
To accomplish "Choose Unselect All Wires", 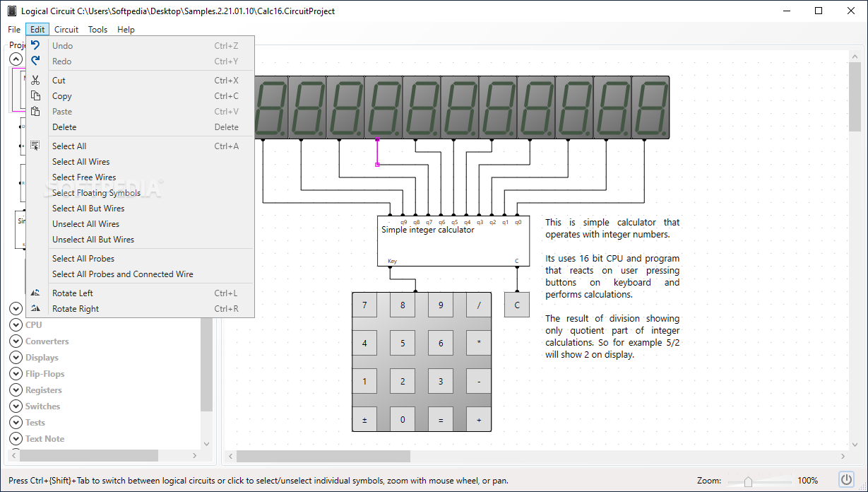I will [x=140, y=223].
